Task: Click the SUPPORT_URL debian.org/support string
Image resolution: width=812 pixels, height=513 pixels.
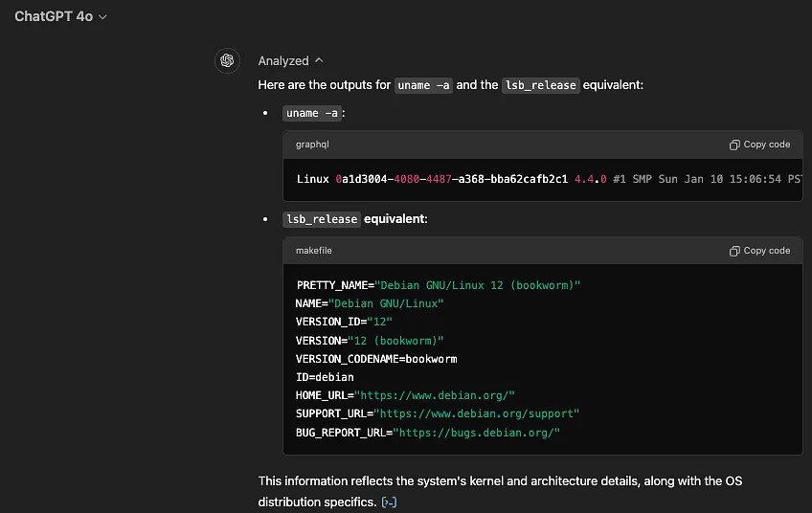Action: 477,413
